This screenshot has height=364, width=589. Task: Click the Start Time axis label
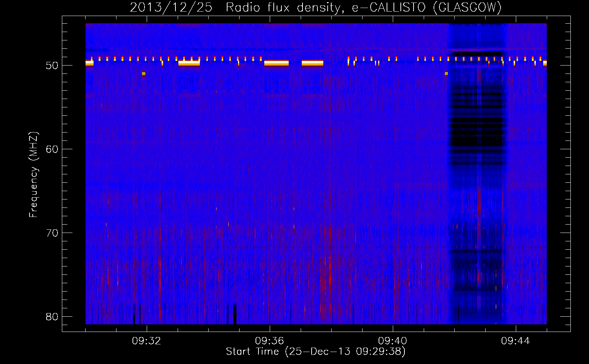click(x=316, y=352)
